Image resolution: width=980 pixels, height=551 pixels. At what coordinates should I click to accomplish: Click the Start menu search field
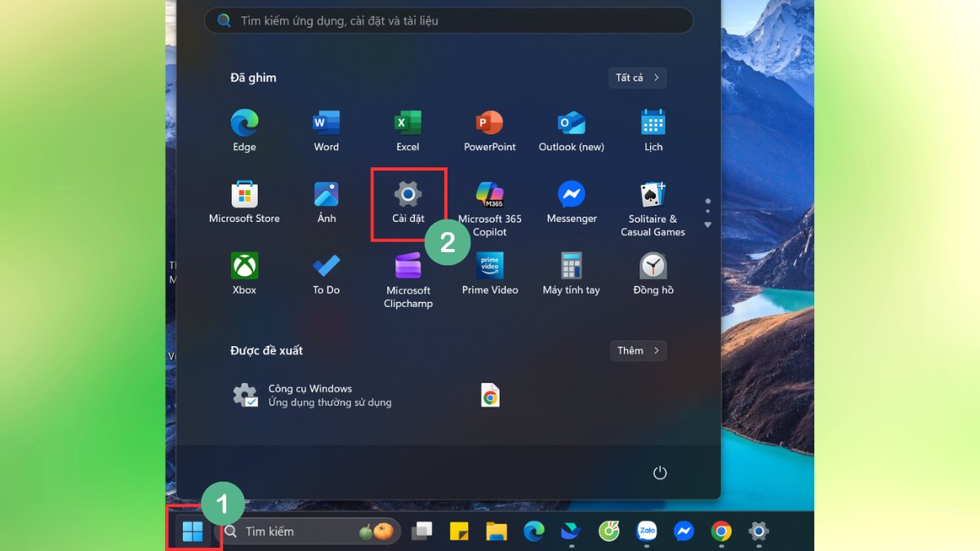448,20
